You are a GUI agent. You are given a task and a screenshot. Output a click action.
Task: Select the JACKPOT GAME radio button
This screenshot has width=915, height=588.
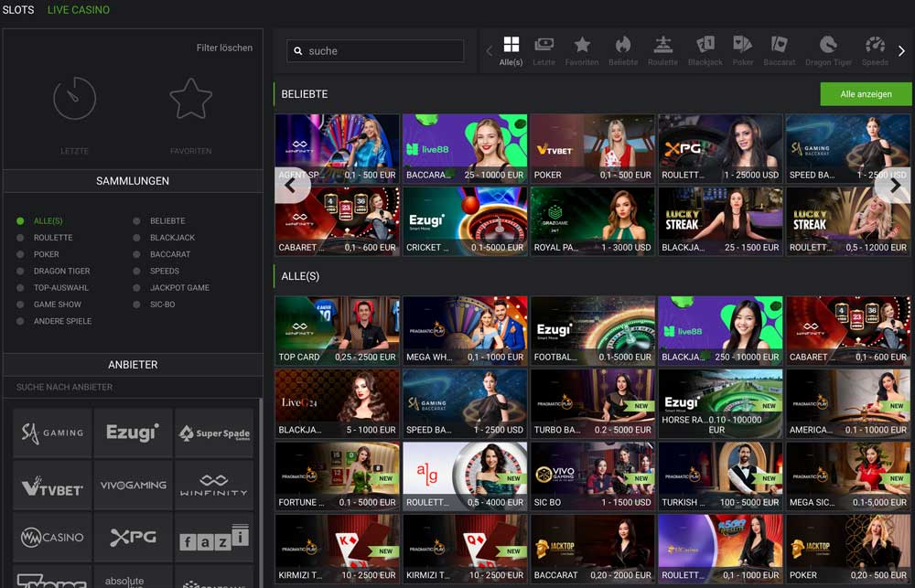coord(138,286)
